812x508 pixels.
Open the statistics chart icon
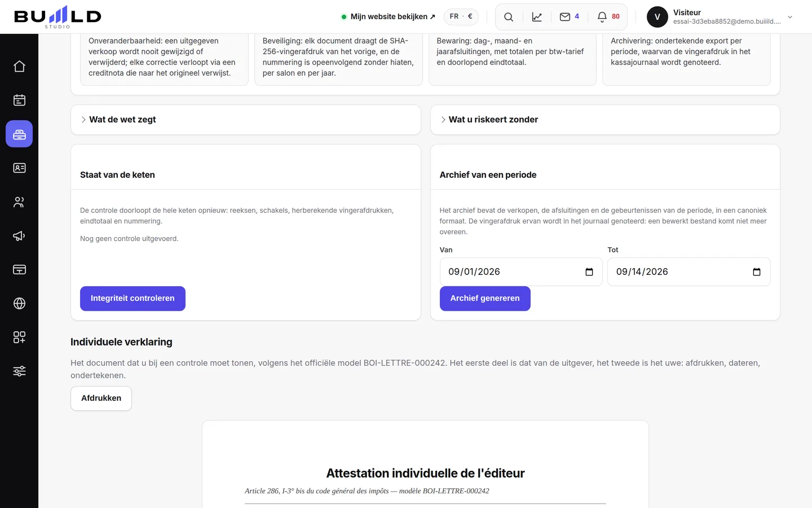click(x=537, y=17)
